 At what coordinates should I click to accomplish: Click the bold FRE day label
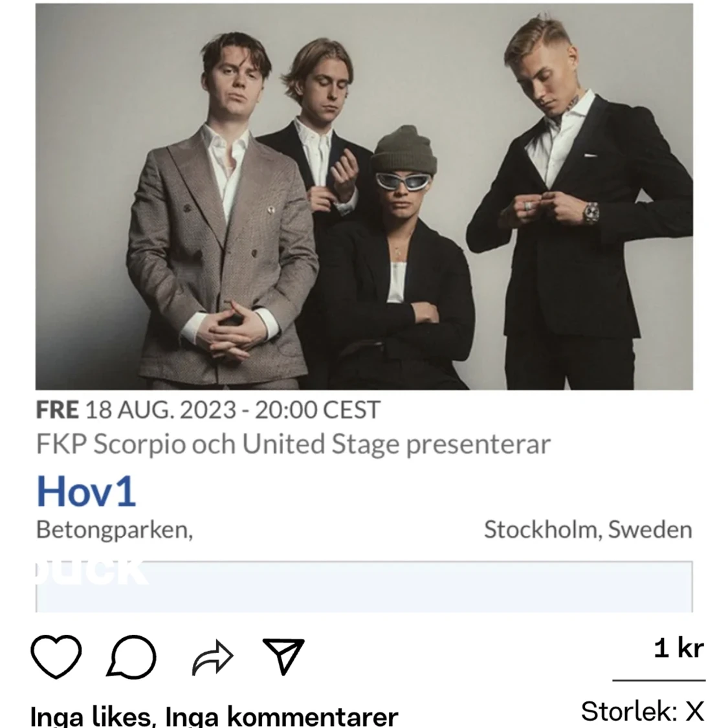(58, 410)
